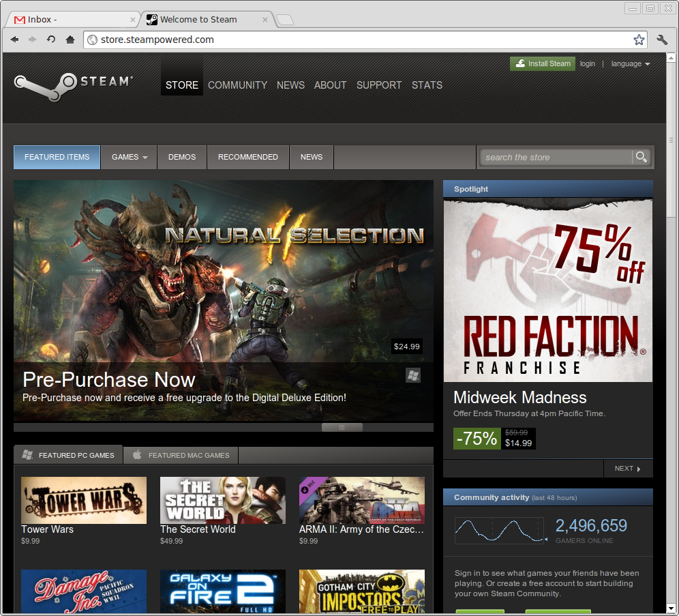This screenshot has height=616, width=679.
Task: Open a new browser tab
Action: click(x=284, y=20)
